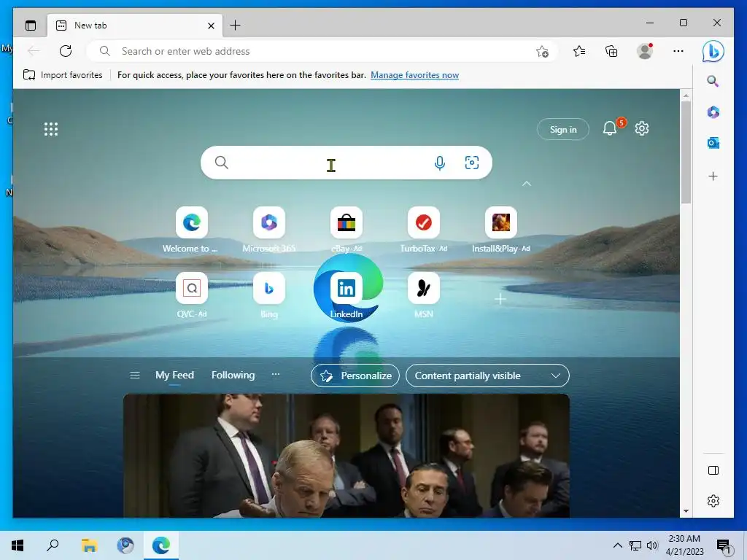Select the New tab tab
This screenshot has height=560, width=747.
(135, 26)
